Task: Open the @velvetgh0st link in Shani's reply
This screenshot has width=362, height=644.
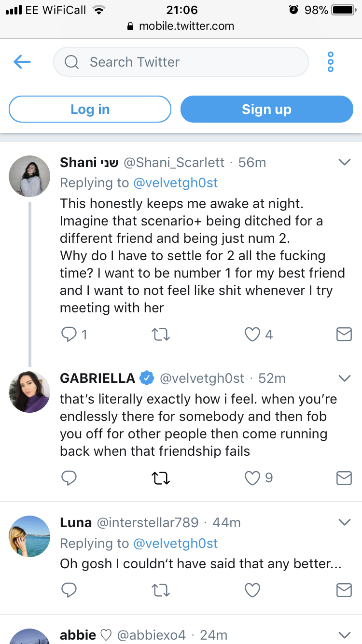Action: pos(175,183)
